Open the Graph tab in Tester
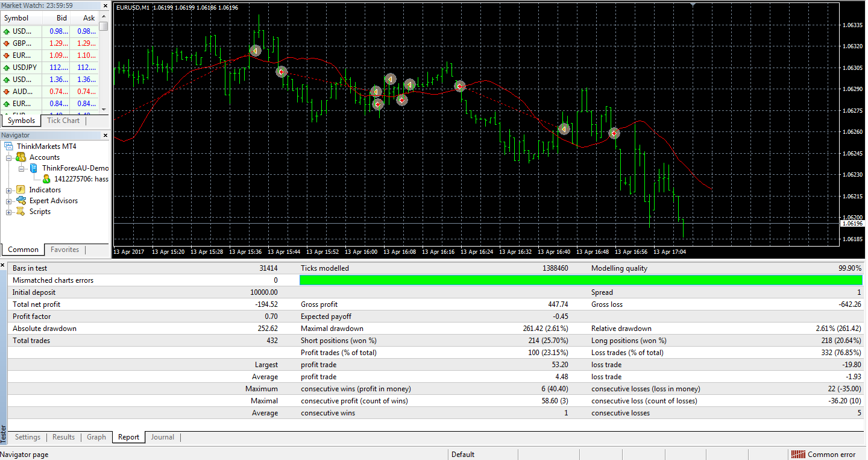 coord(96,437)
